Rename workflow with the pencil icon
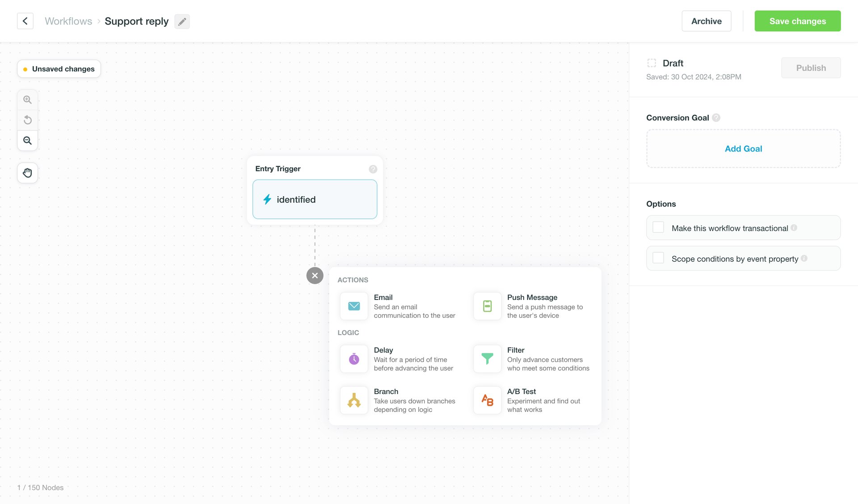The width and height of the screenshot is (858, 504). 182,21
